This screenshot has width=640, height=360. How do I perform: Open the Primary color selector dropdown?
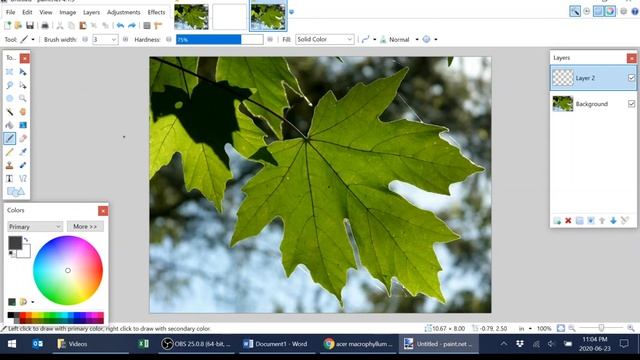(35, 227)
